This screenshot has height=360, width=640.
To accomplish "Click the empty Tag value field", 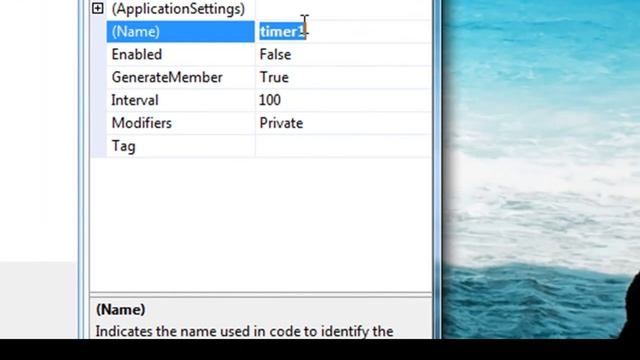I will tap(343, 146).
